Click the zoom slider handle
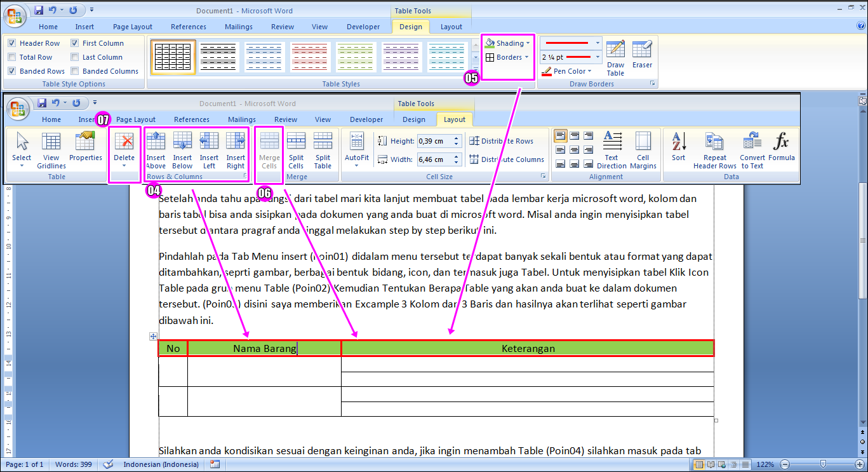The height and width of the screenshot is (472, 868). [824, 464]
